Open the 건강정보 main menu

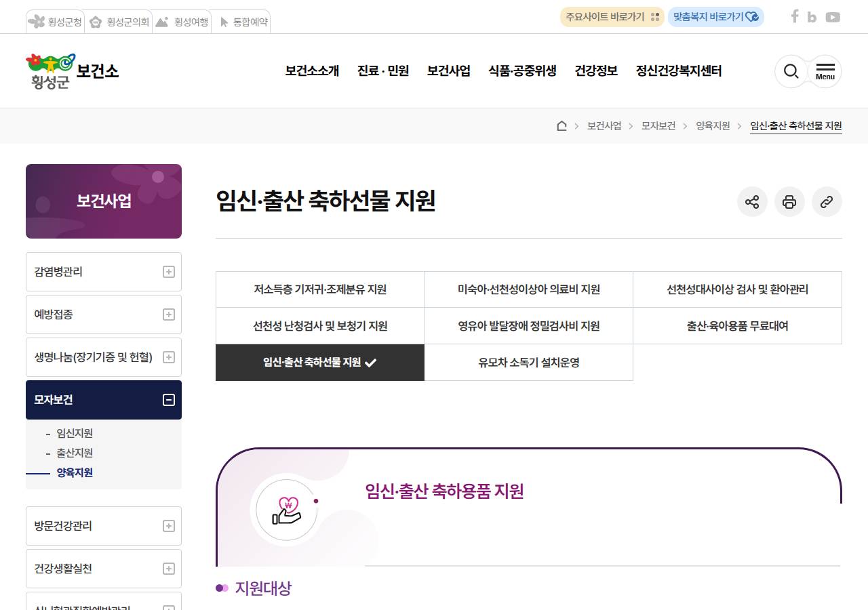point(596,71)
